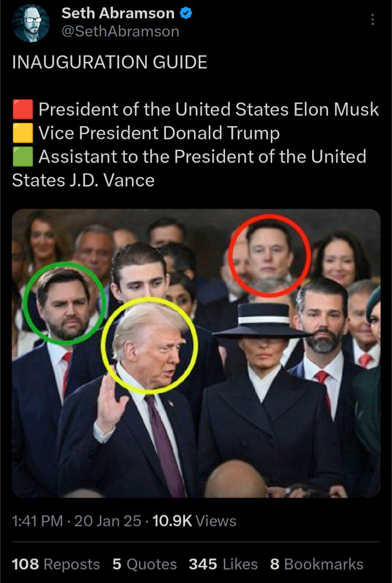392x583 pixels.
Task: Tap the author's profile avatar
Action: pyautogui.click(x=30, y=23)
